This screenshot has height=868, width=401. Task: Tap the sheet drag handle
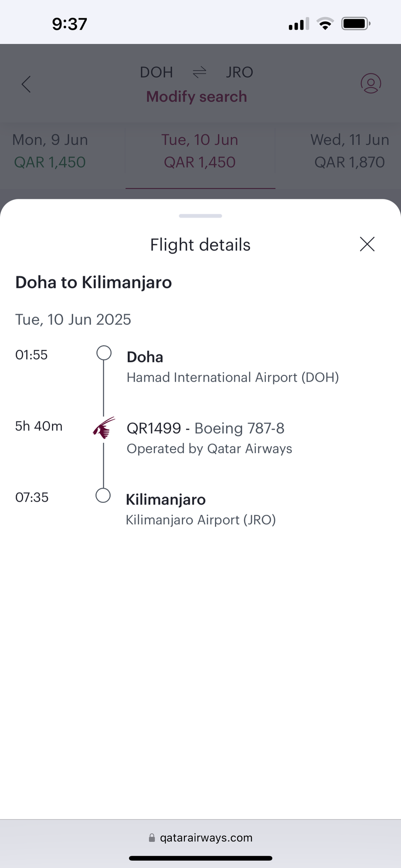(200, 216)
